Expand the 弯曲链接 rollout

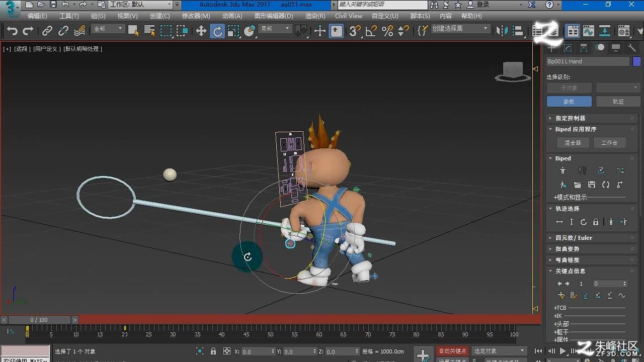tap(592, 260)
